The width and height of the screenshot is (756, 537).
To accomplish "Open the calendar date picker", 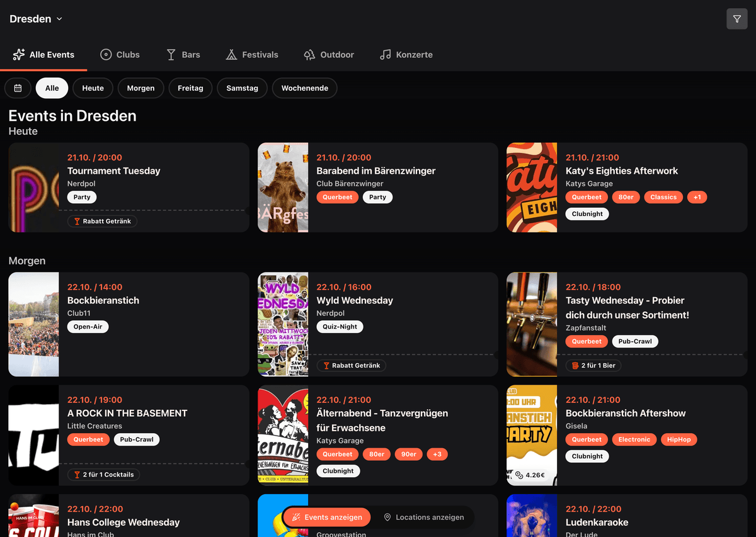I will (x=18, y=88).
